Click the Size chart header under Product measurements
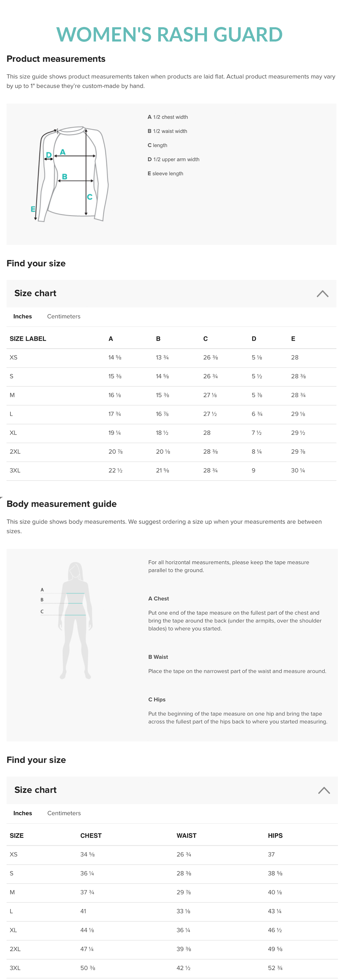Screen dimensions: 344x980 click(x=35, y=293)
